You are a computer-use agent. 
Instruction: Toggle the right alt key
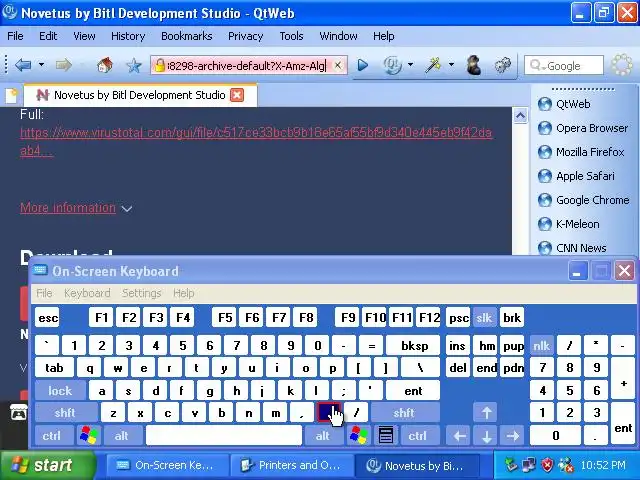pyautogui.click(x=322, y=436)
